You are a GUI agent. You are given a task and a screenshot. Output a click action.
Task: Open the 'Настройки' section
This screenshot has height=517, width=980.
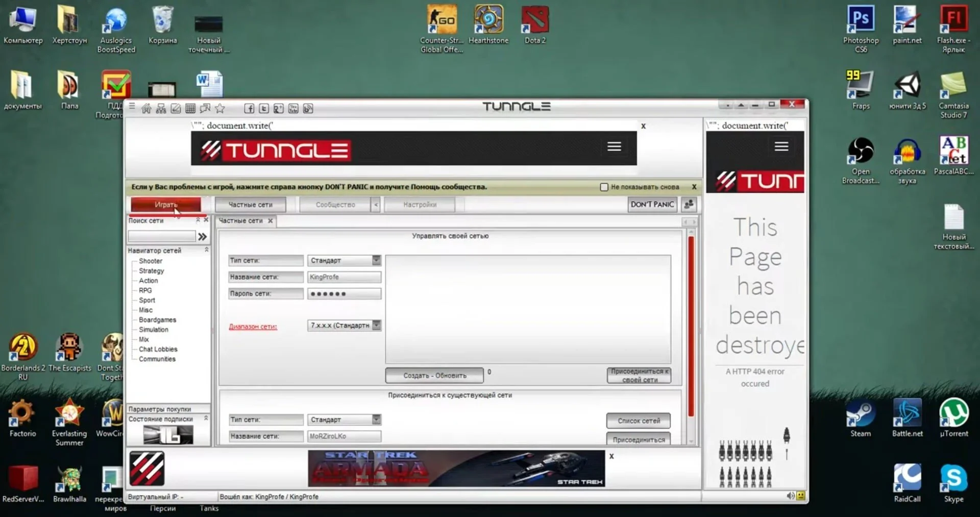pyautogui.click(x=420, y=205)
